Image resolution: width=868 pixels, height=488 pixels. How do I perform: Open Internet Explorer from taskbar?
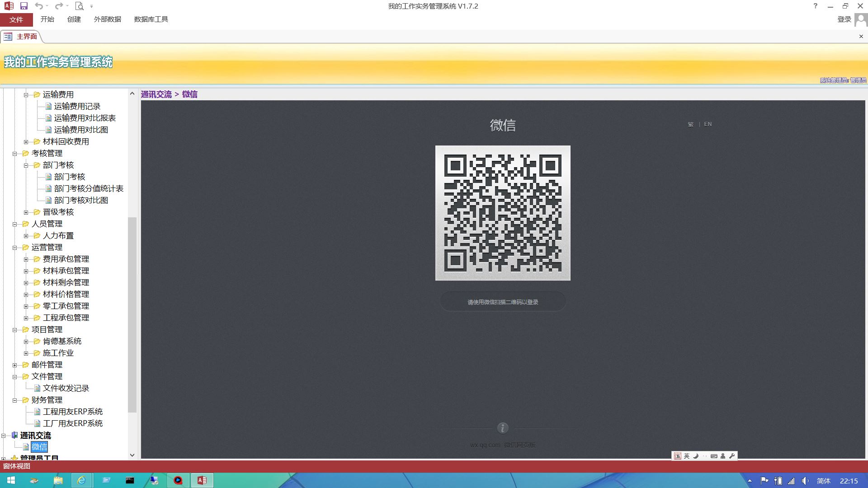click(x=82, y=480)
